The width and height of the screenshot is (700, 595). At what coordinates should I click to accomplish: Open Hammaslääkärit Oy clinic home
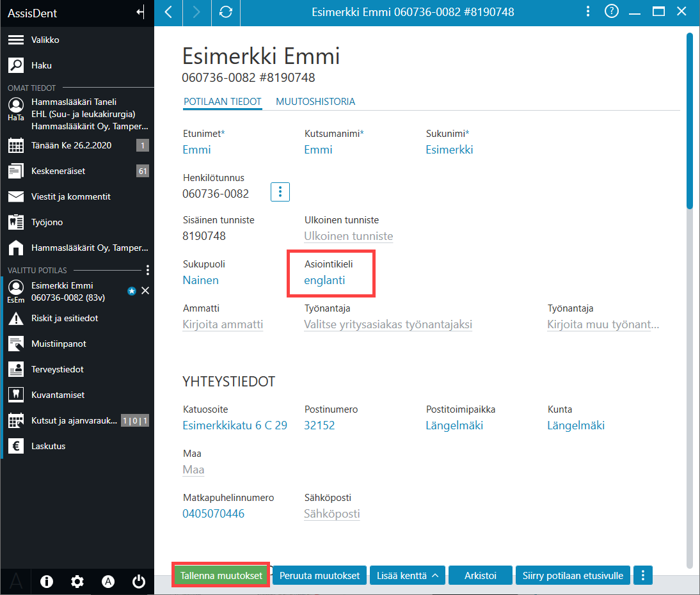point(77,248)
